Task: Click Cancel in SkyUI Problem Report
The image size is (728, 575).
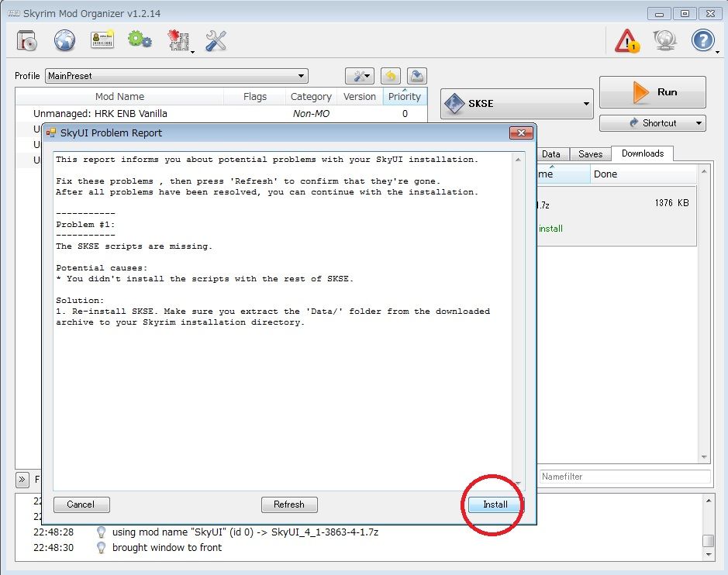Action: pos(81,504)
